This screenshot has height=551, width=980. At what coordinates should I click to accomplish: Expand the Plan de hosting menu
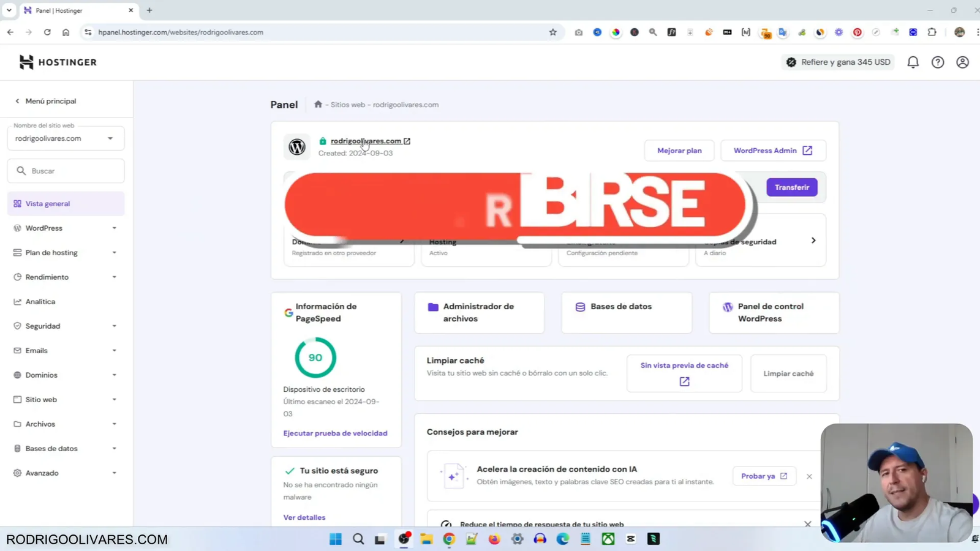[x=51, y=252]
